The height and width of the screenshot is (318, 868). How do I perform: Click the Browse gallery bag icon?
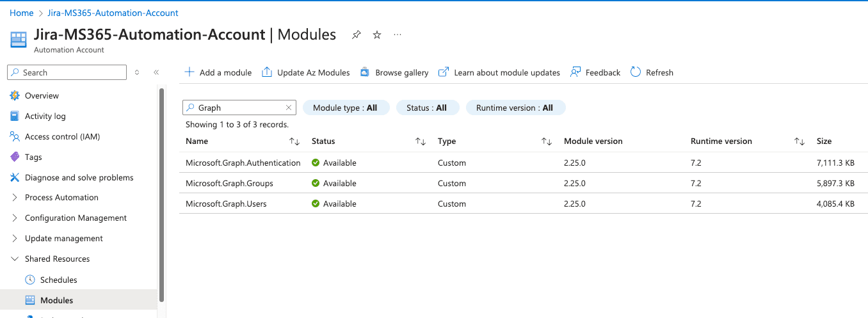pyautogui.click(x=365, y=72)
